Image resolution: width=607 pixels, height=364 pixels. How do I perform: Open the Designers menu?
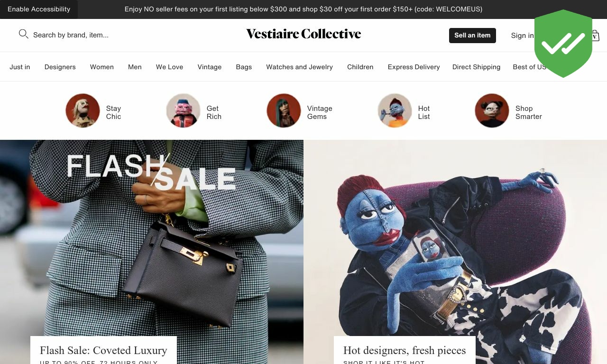click(60, 67)
